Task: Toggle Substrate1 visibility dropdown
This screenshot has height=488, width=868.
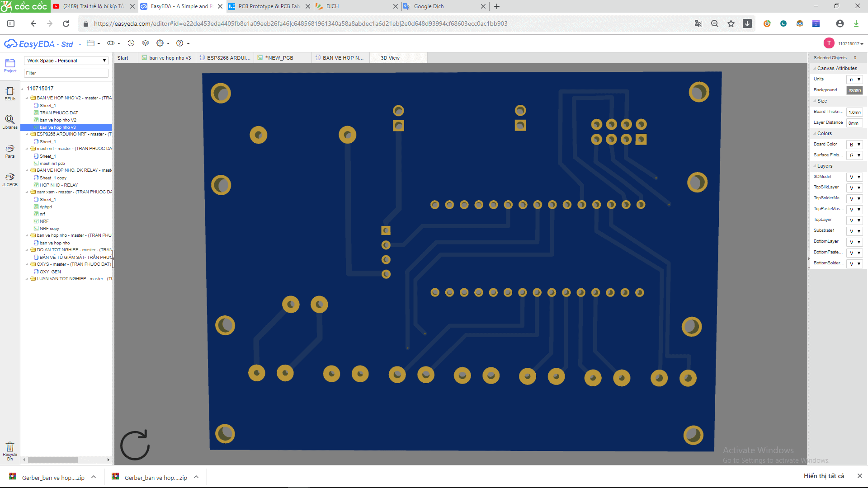Action: pos(854,231)
